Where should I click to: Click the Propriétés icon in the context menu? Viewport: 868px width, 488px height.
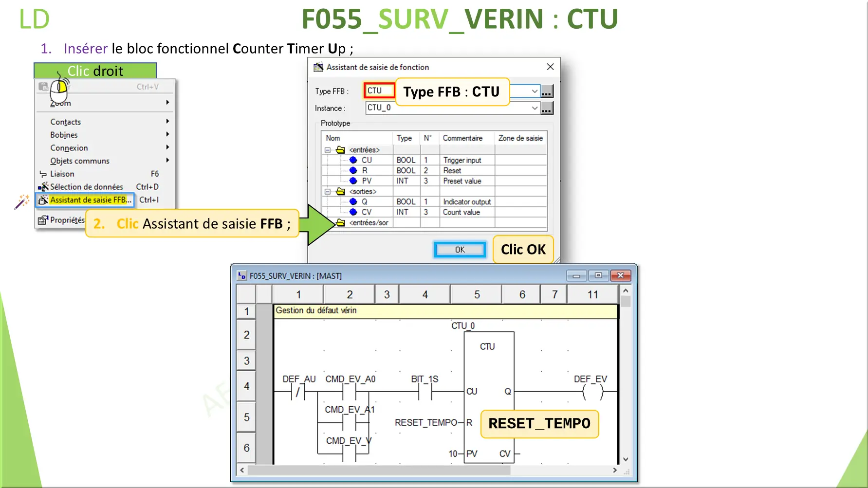pyautogui.click(x=43, y=219)
